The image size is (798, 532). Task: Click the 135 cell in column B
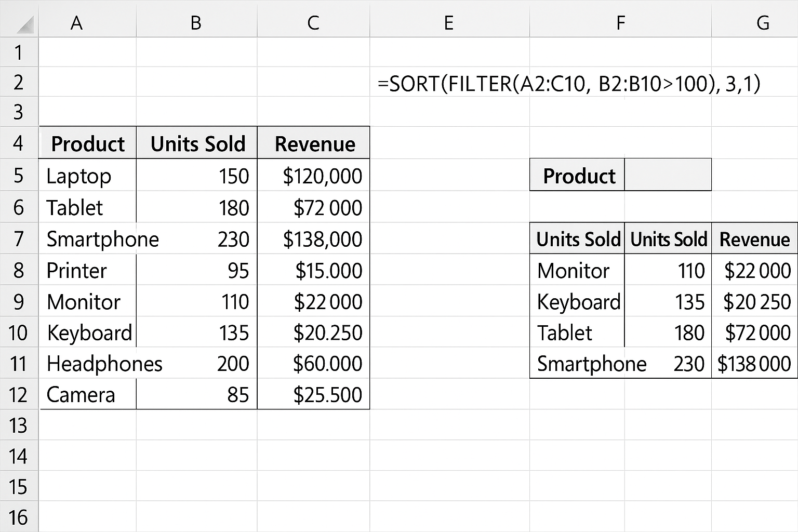(196, 332)
